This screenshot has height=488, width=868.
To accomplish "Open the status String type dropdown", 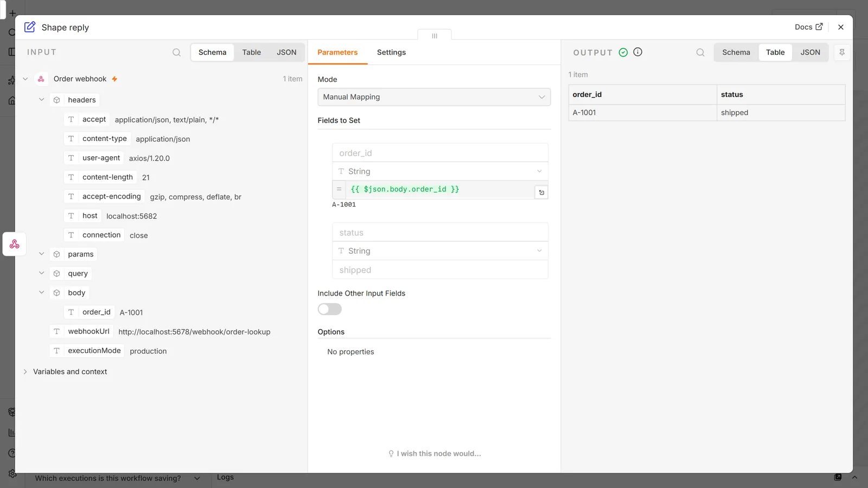I will 440,251.
